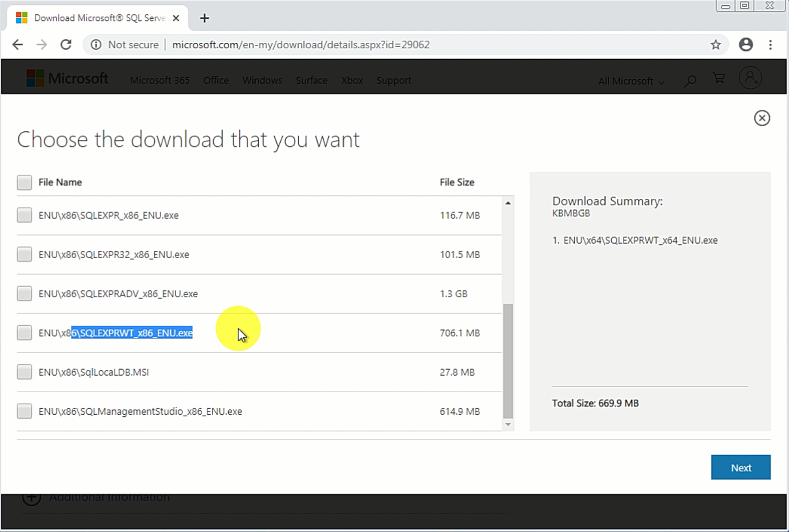The width and height of the screenshot is (789, 532).
Task: Click Total Size: 669.9 MB text
Action: (x=595, y=403)
